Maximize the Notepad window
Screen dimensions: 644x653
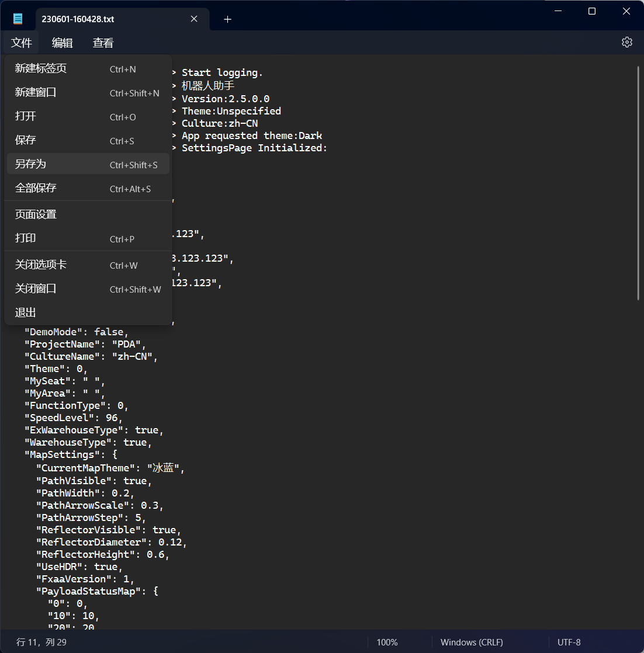pos(592,11)
